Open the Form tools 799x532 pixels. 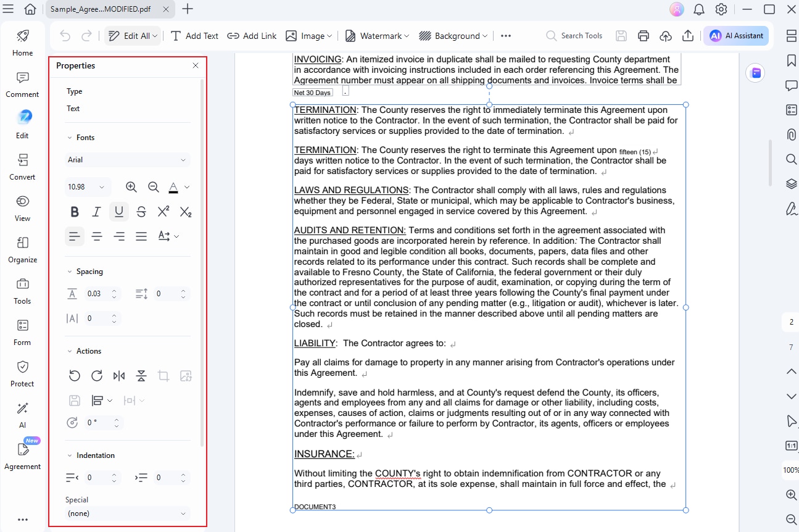[x=23, y=333]
